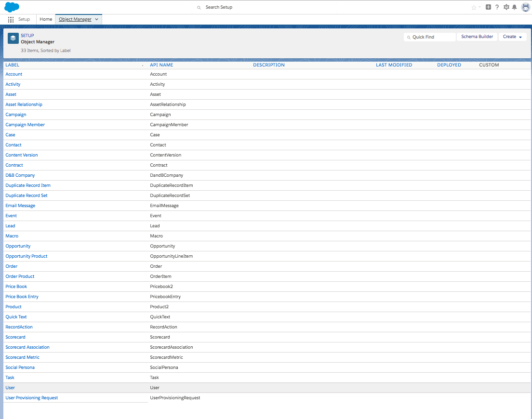Open the Contract object

14,165
